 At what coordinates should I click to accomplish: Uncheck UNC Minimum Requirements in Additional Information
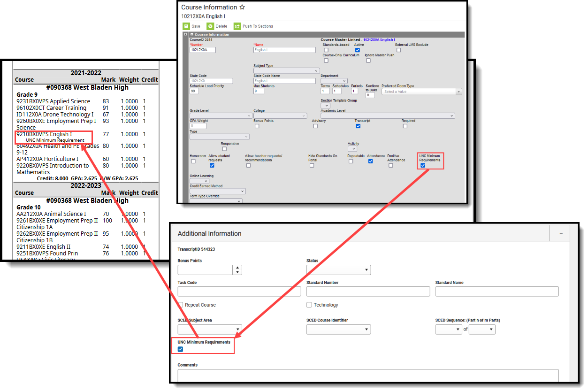(x=181, y=349)
